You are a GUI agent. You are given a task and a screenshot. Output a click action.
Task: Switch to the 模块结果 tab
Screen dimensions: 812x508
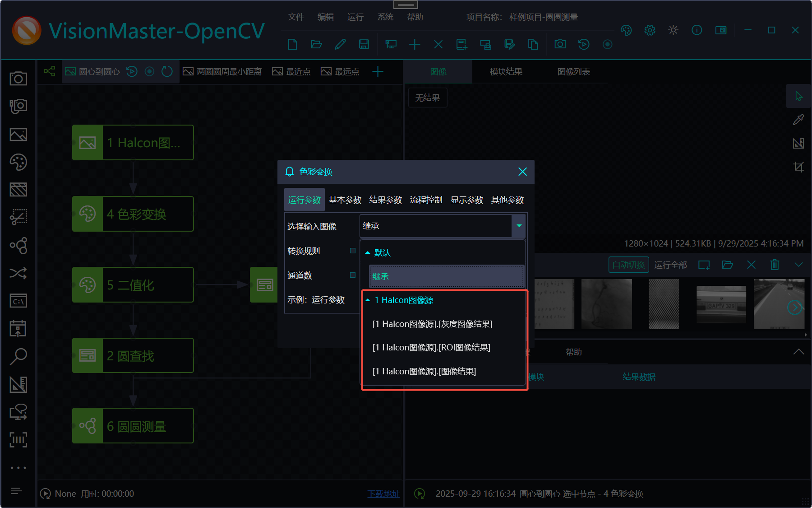506,72
